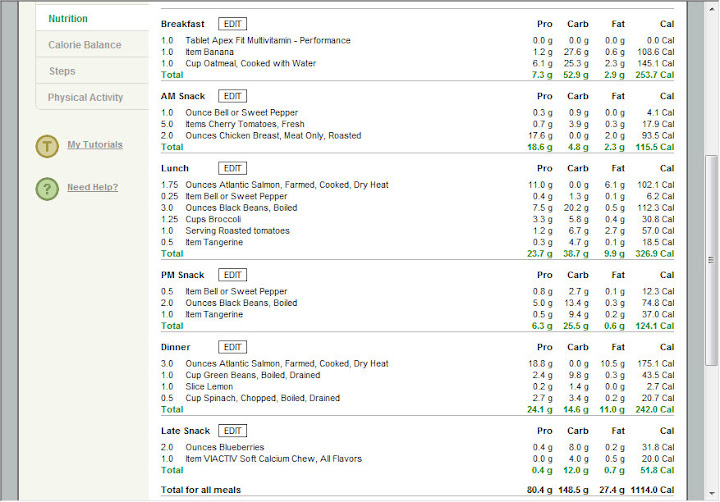Click the Dinner EDIT button
720x502 pixels.
tap(232, 347)
